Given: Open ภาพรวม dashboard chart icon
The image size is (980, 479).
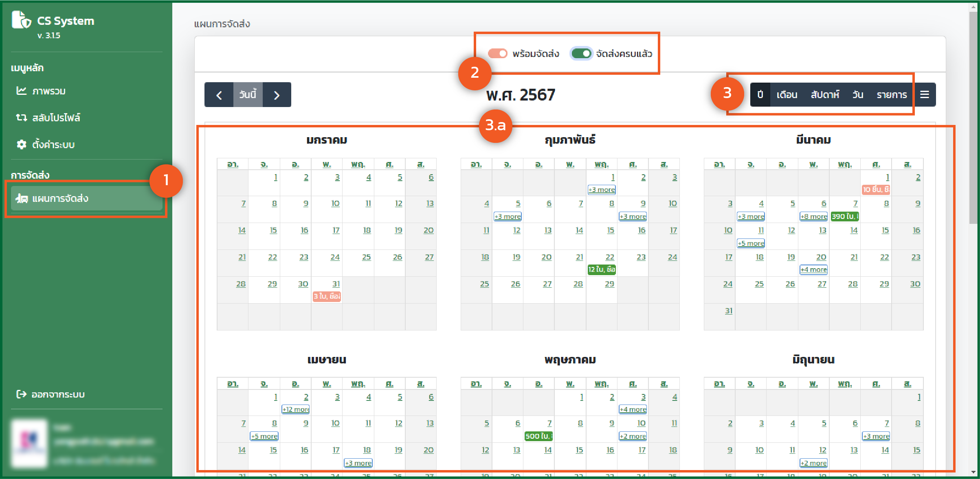Looking at the screenshot, I should (21, 91).
